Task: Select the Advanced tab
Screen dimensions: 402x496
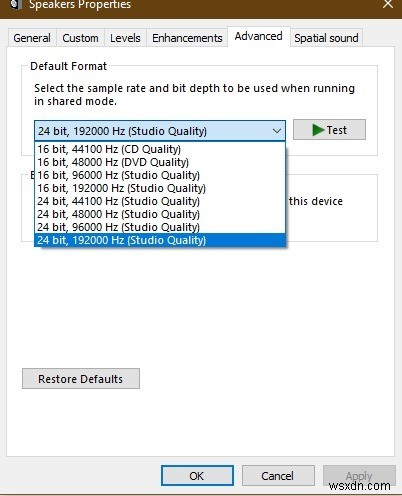Action: [x=259, y=36]
